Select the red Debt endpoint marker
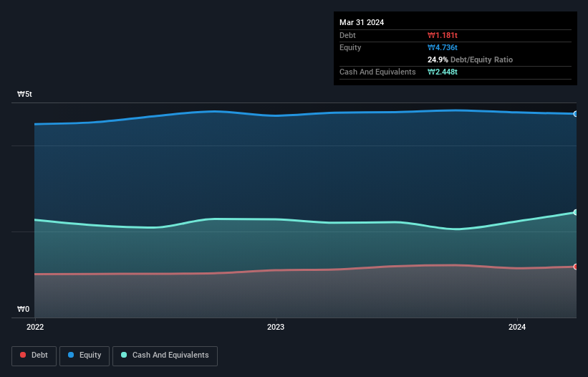This screenshot has width=588, height=377. (x=576, y=267)
